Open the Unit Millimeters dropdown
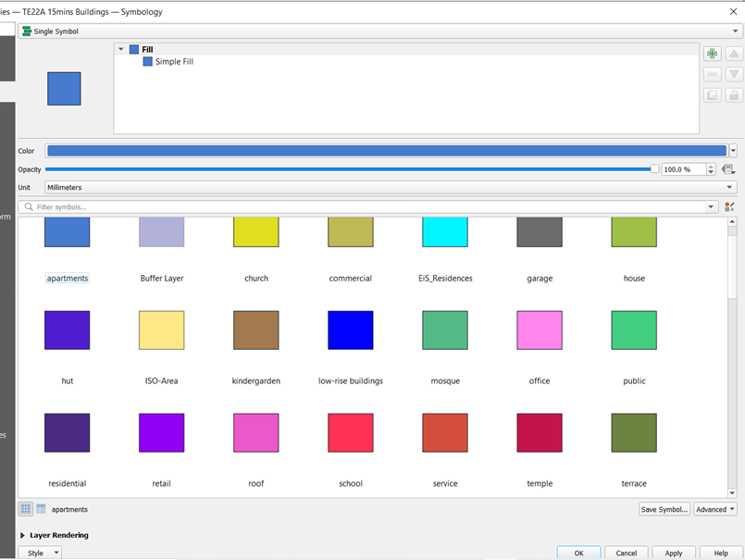This screenshot has width=745, height=560. [391, 187]
